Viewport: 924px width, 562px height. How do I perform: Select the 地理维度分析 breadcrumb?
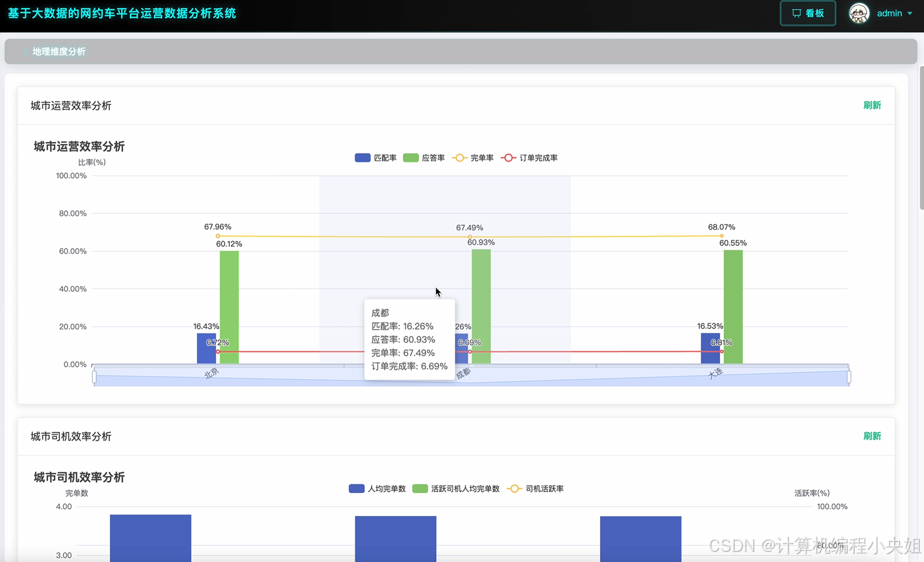coord(59,52)
